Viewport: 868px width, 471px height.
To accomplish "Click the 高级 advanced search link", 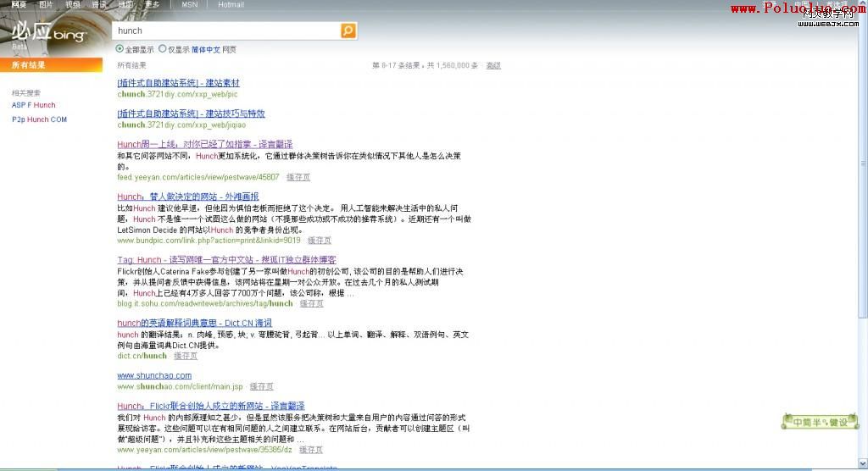I will coord(493,65).
